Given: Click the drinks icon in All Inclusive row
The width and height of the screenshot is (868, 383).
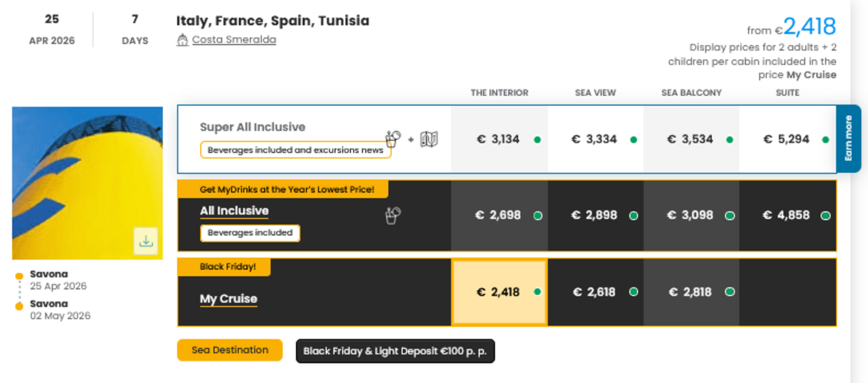Looking at the screenshot, I should click(393, 215).
